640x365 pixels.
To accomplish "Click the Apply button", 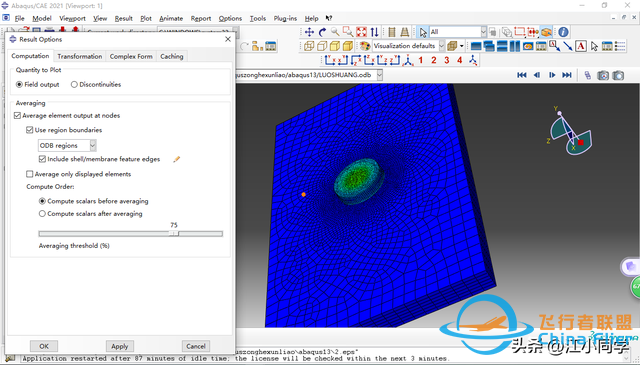I will click(120, 346).
